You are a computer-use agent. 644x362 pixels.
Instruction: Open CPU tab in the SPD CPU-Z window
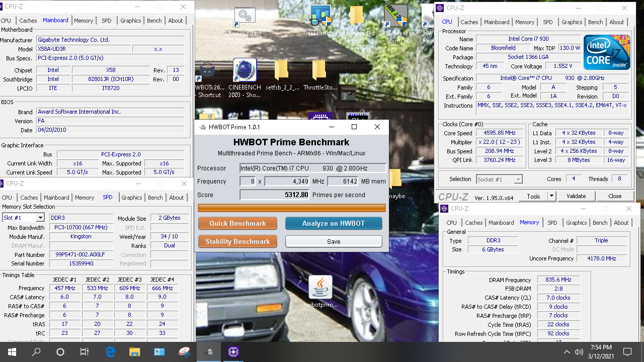coord(7,198)
